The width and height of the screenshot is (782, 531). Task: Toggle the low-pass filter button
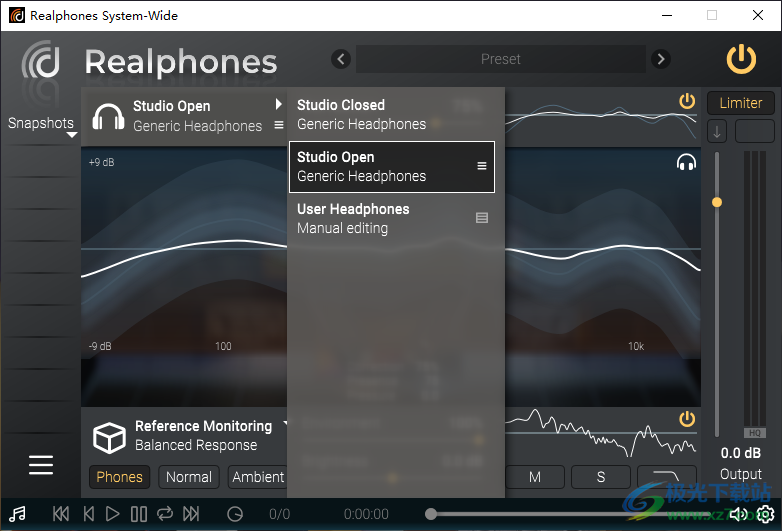click(667, 477)
